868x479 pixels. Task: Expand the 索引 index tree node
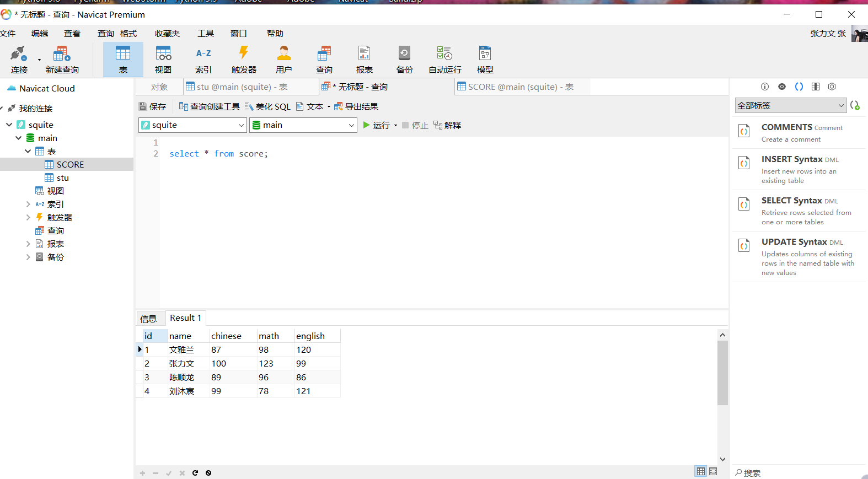click(x=28, y=204)
